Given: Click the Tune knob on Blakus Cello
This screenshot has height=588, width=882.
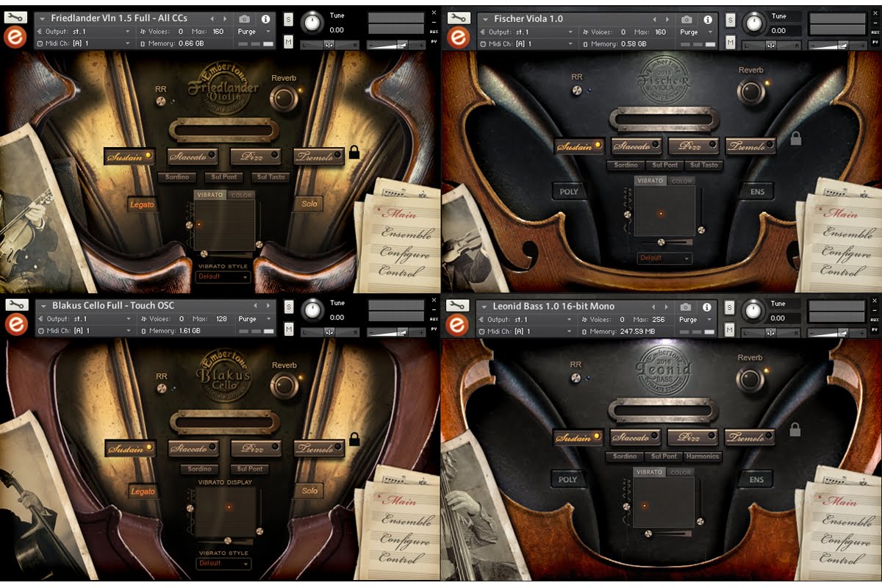Looking at the screenshot, I should (x=313, y=309).
